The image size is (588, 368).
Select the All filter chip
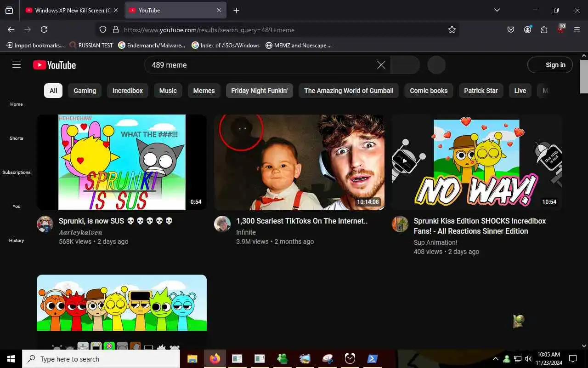[53, 91]
